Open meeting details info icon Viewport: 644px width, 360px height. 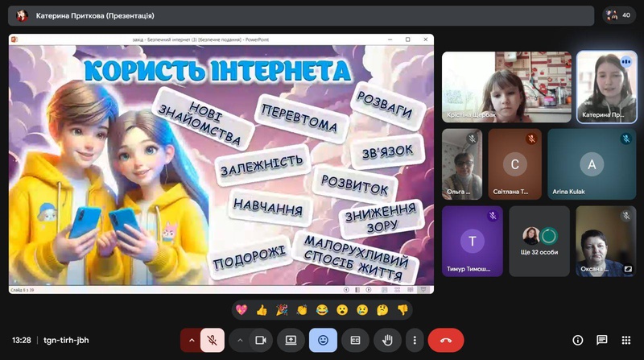coord(577,340)
